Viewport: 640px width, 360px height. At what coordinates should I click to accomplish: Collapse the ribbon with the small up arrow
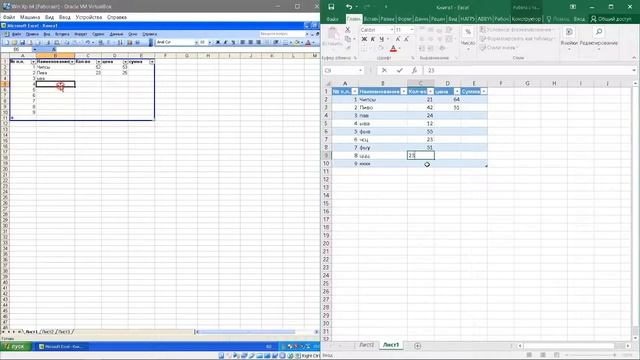[634, 58]
